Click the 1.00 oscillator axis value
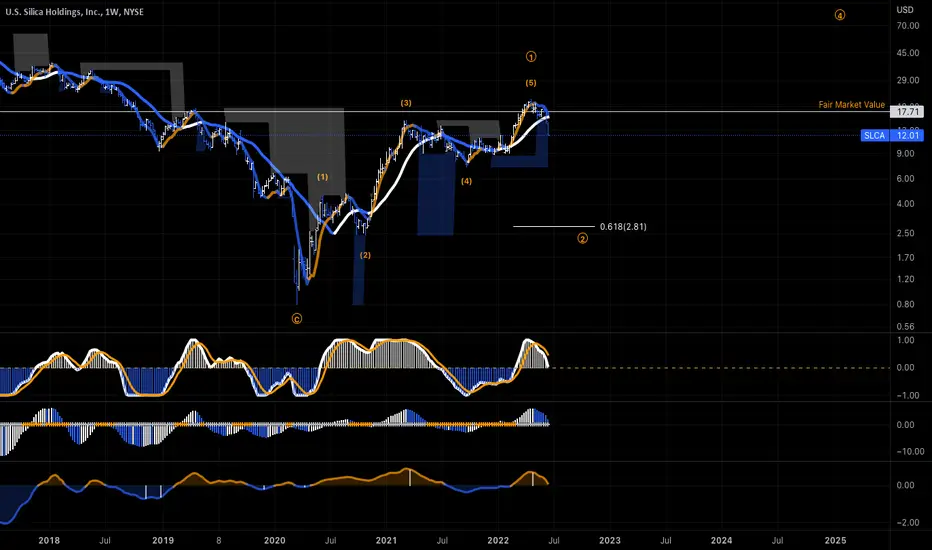The height and width of the screenshot is (550, 932). (x=905, y=340)
